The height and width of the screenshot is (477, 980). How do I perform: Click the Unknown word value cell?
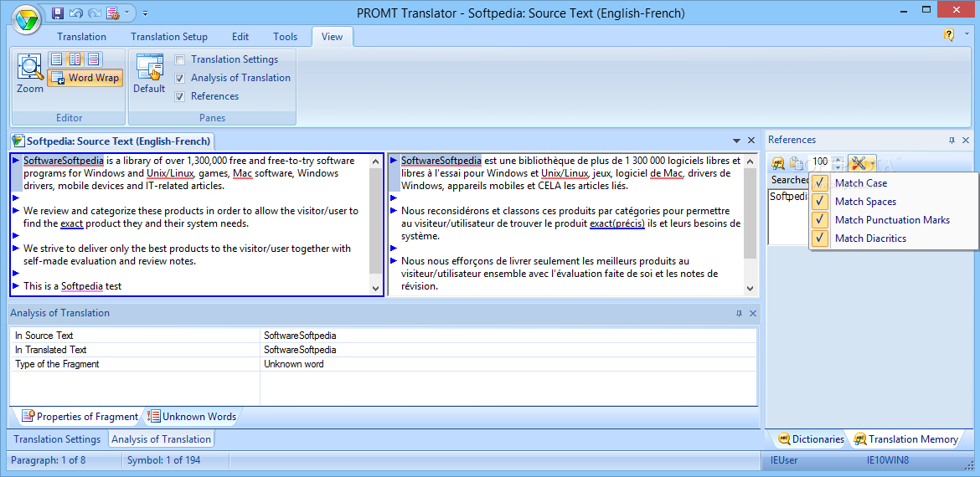pos(294,364)
